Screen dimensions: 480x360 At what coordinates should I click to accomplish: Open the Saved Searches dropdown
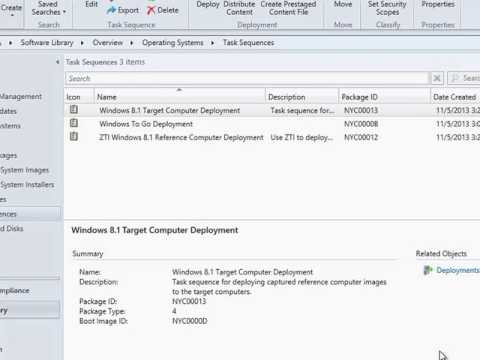(x=49, y=8)
